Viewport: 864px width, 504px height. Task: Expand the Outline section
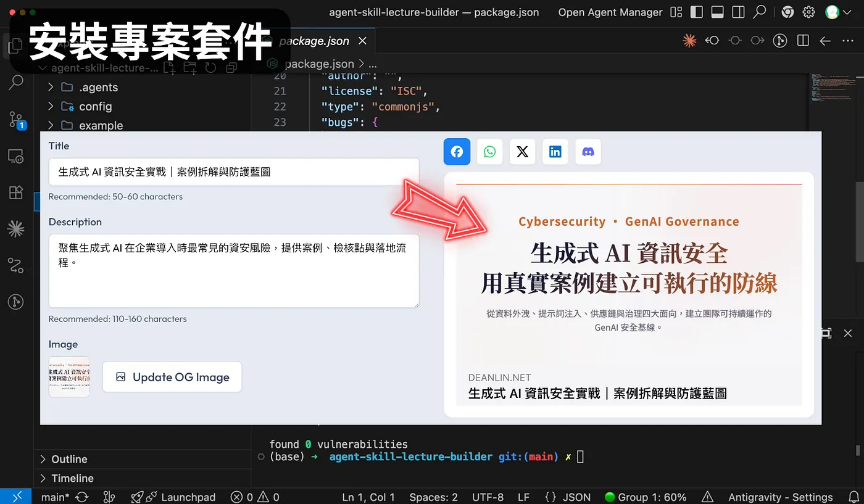(x=142, y=459)
